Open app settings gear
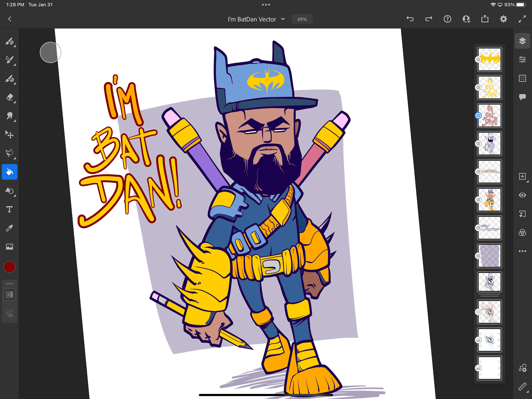Image resolution: width=532 pixels, height=399 pixels. [x=503, y=19]
